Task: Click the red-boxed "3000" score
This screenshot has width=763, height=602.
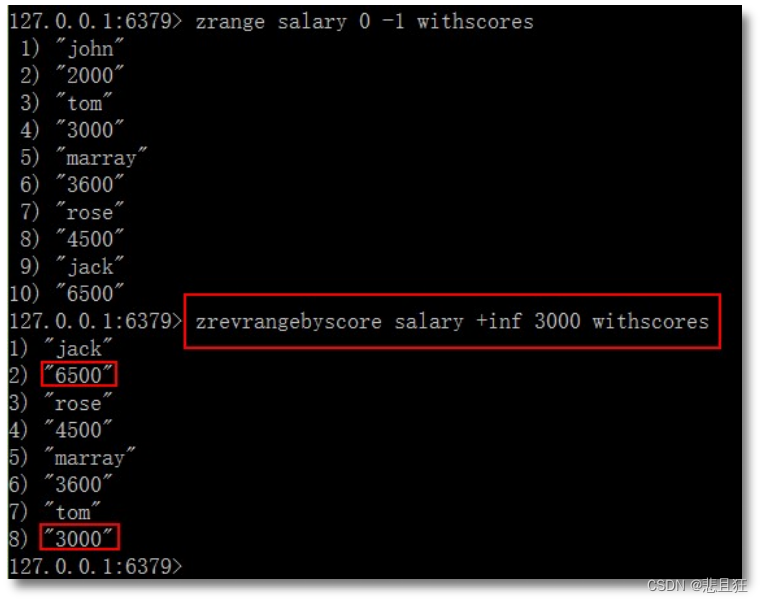Action: (80, 539)
